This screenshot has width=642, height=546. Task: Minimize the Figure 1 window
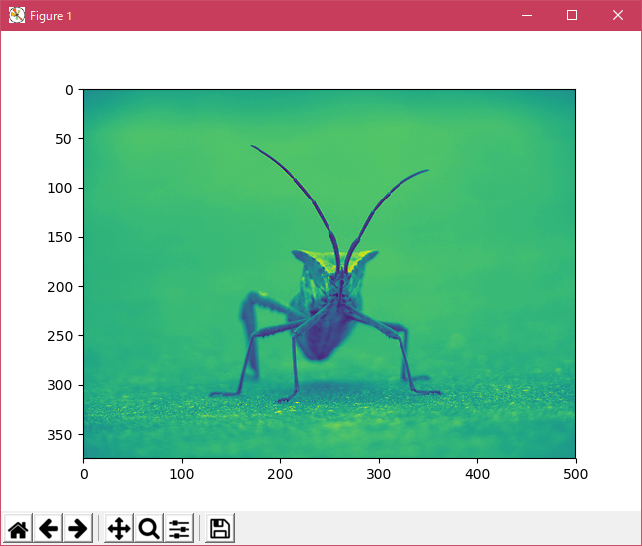527,16
